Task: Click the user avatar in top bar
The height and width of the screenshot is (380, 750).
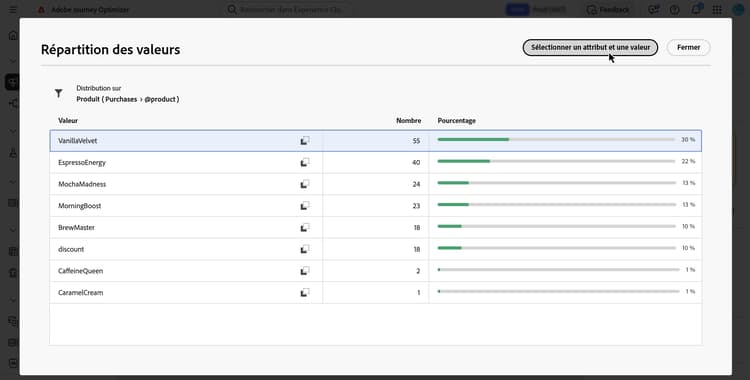Action: click(x=739, y=10)
